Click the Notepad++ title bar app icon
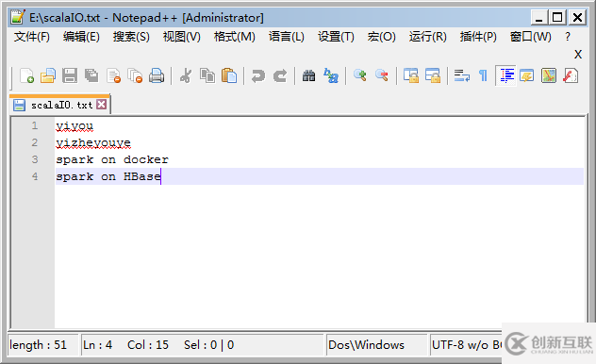 (18, 17)
